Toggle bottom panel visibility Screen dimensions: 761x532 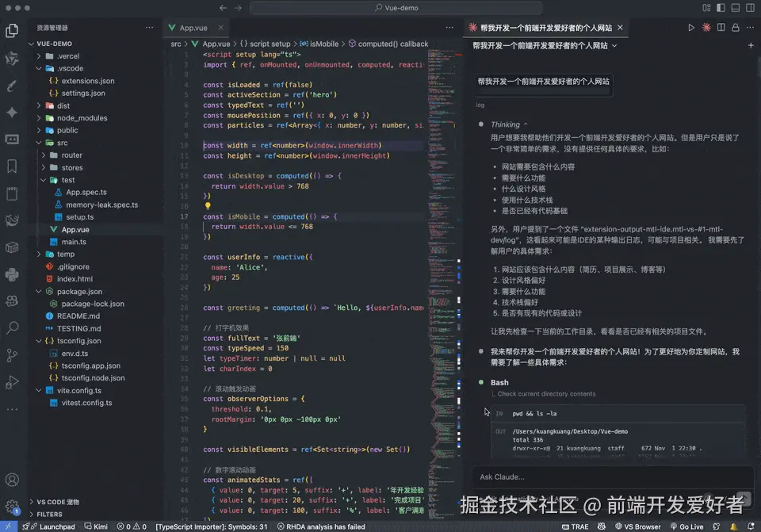coord(736,8)
